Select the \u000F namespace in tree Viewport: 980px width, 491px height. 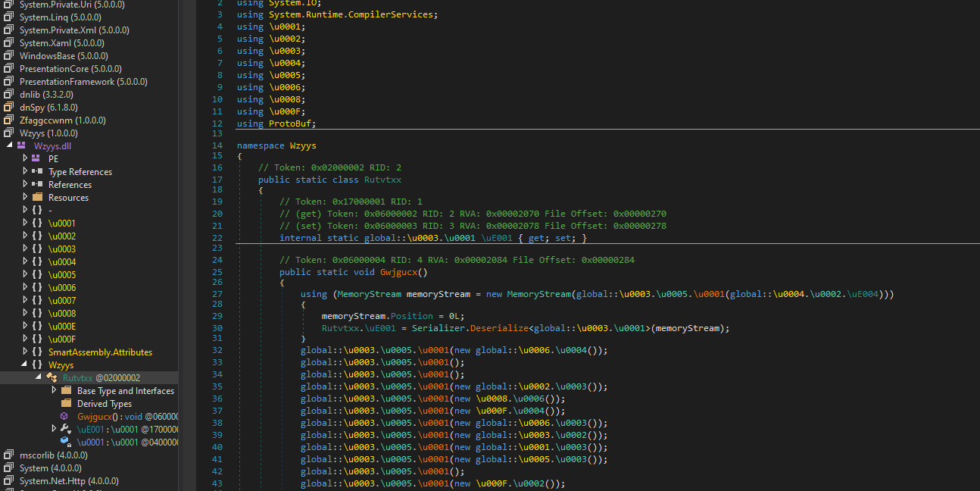tap(62, 339)
